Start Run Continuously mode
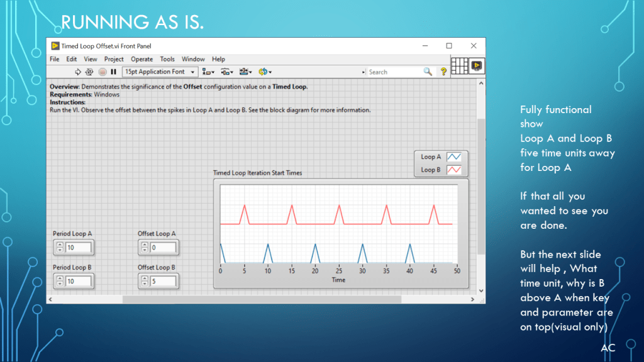 point(90,72)
